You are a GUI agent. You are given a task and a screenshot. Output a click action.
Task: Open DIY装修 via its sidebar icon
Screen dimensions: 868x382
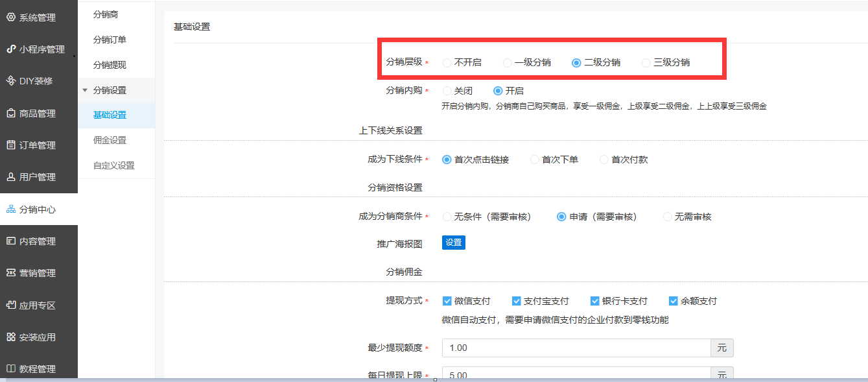(x=10, y=81)
